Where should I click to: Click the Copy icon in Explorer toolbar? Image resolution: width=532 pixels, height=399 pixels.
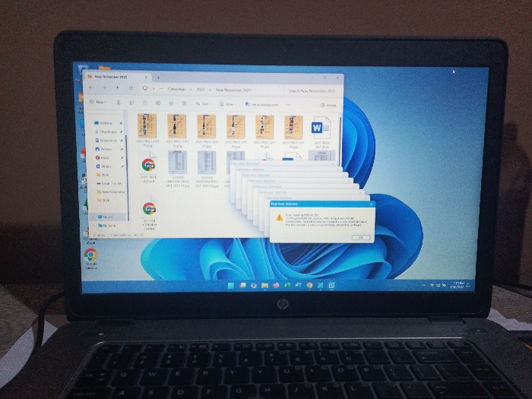131,103
